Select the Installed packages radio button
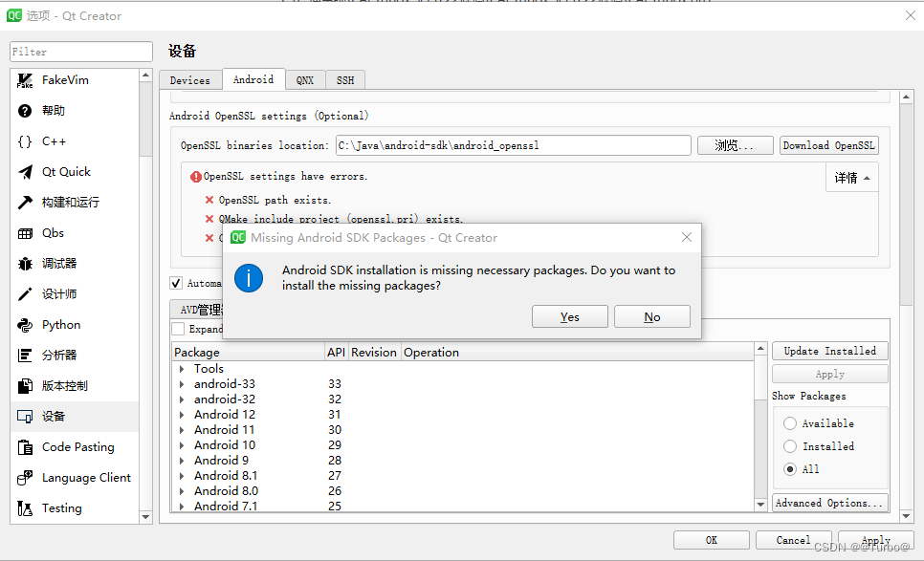 [790, 446]
